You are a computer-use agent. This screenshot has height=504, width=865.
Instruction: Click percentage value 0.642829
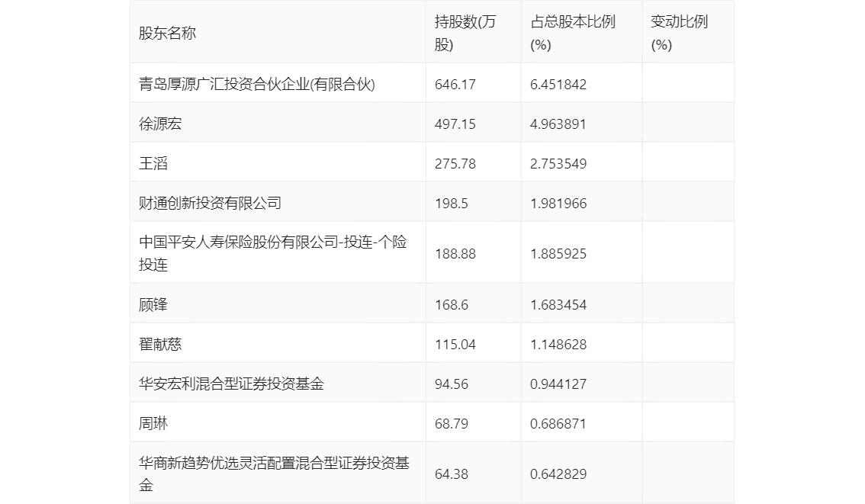click(x=558, y=474)
